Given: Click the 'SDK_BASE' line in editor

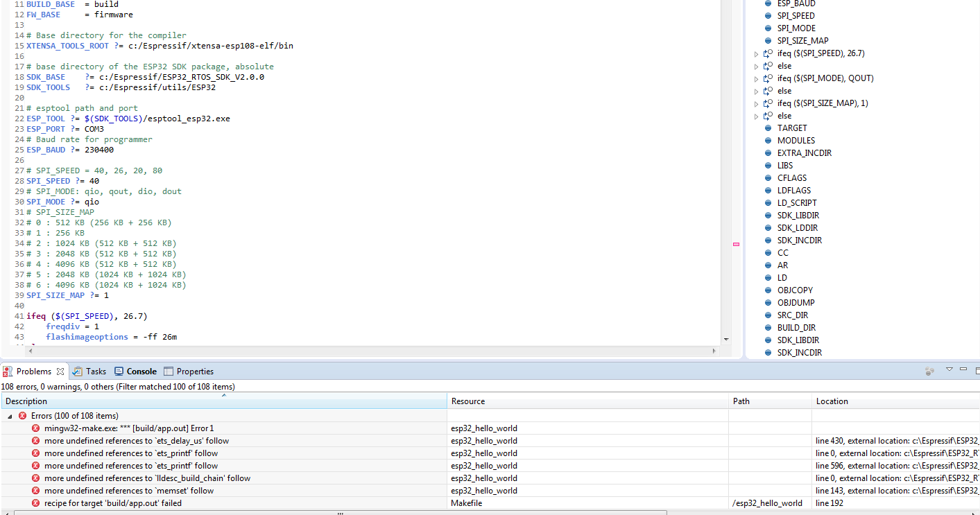Looking at the screenshot, I should pos(145,77).
